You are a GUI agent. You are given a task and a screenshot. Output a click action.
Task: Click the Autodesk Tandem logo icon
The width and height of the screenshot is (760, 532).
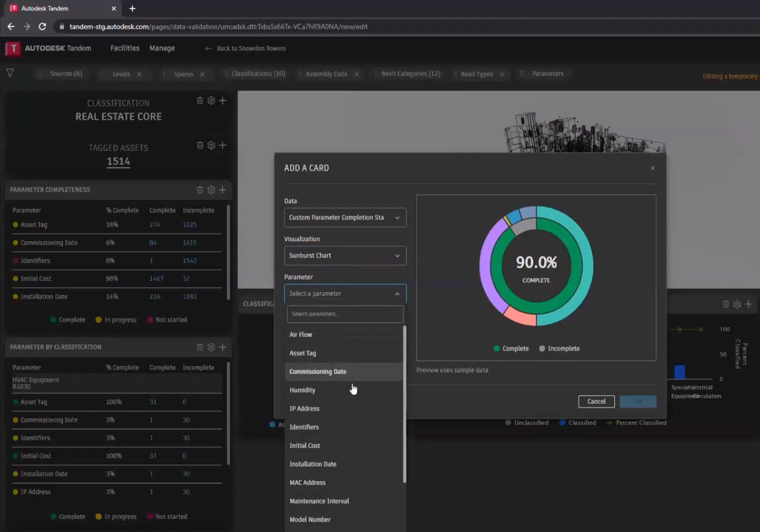pos(12,48)
